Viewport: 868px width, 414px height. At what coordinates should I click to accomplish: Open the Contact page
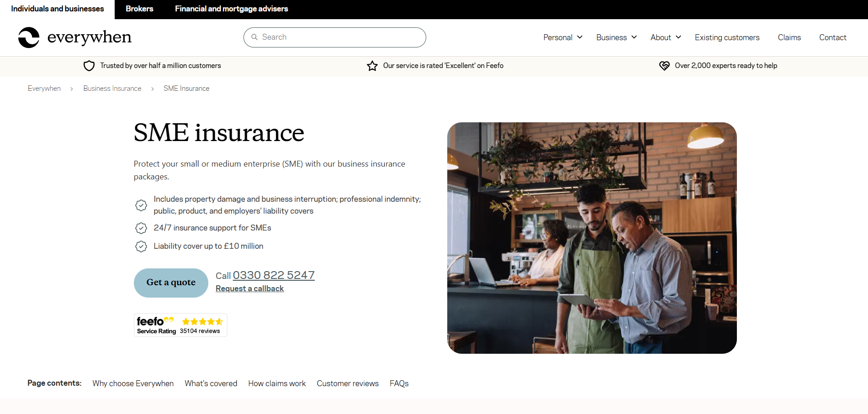[x=832, y=37]
